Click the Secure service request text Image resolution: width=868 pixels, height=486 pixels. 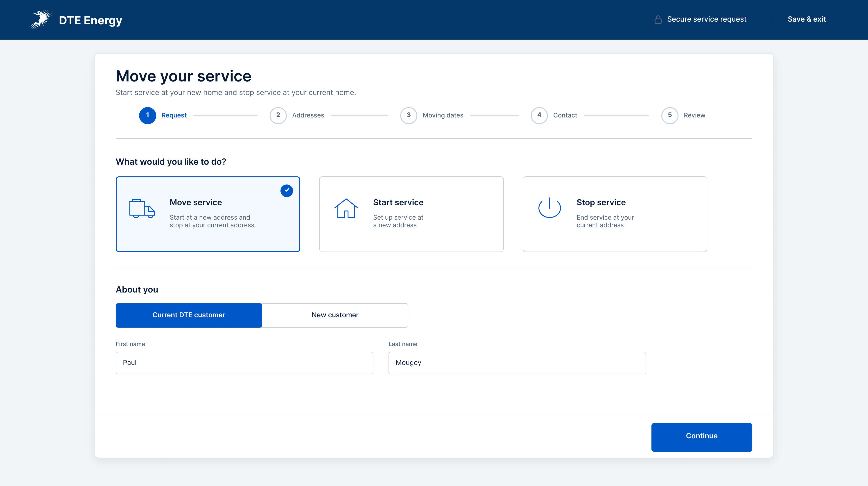(x=707, y=19)
